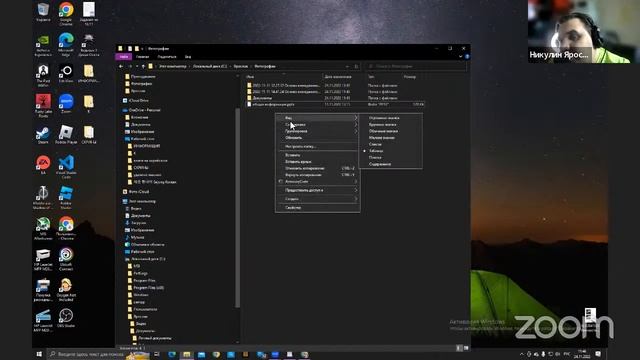Launch Google Chrome from the top desktop row
The width and height of the screenshot is (640, 360).
coord(66,13)
